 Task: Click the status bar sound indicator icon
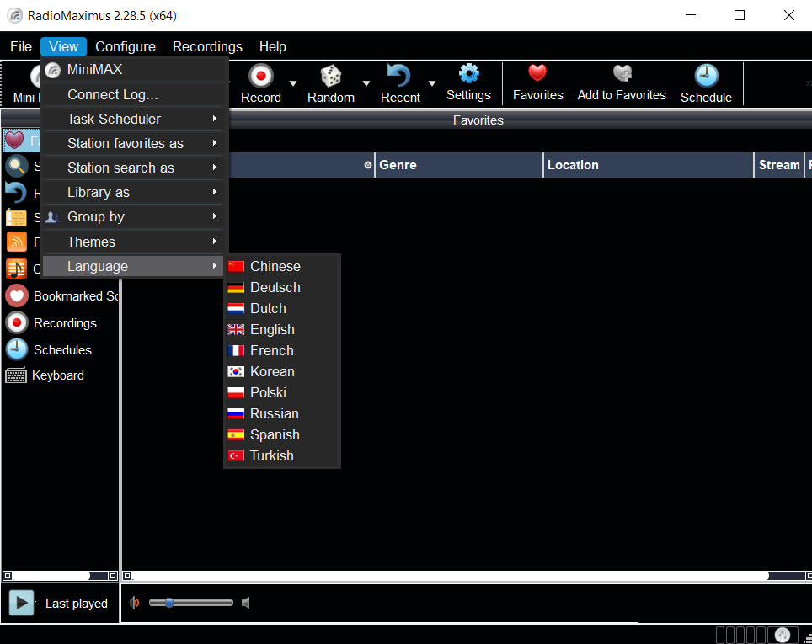[783, 634]
